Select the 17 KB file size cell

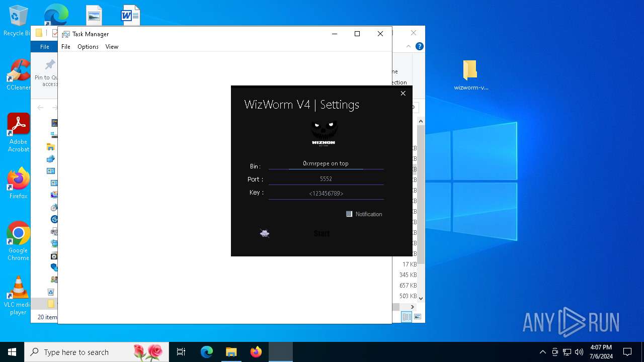(410, 264)
